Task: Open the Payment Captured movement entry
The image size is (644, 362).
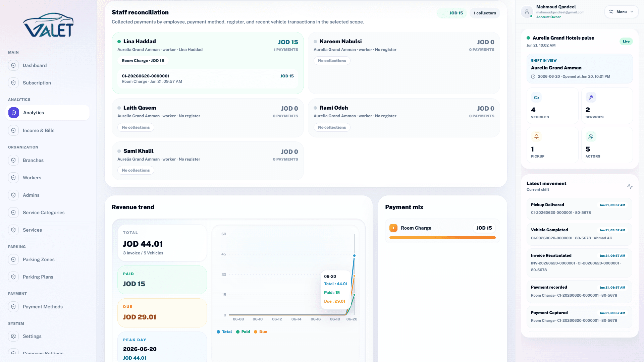Action: coord(579,316)
